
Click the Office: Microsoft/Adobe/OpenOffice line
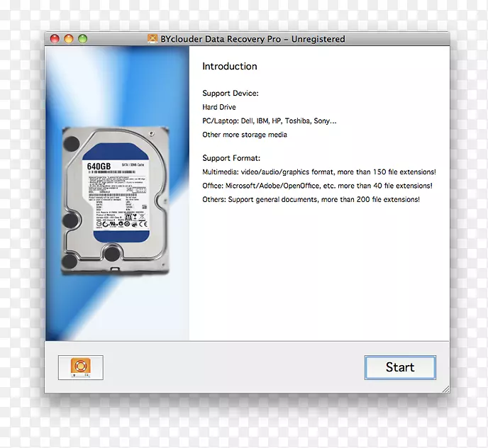[317, 186]
